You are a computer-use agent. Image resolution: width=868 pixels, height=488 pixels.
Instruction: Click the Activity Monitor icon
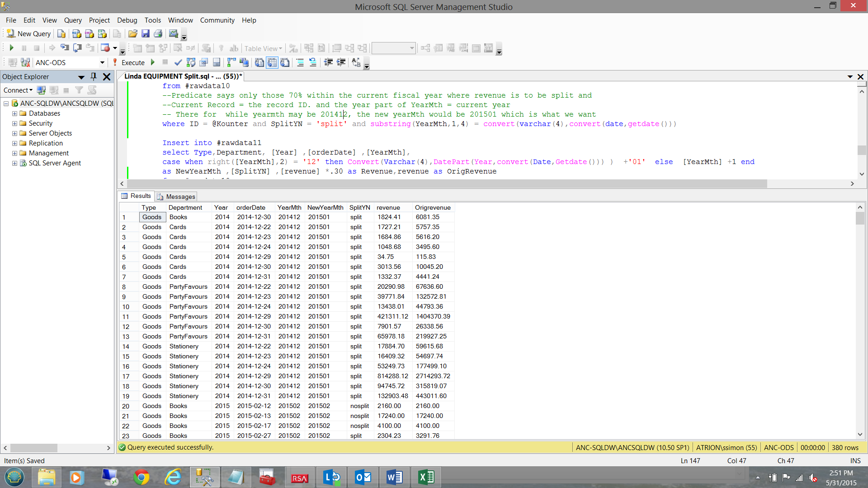click(x=173, y=34)
